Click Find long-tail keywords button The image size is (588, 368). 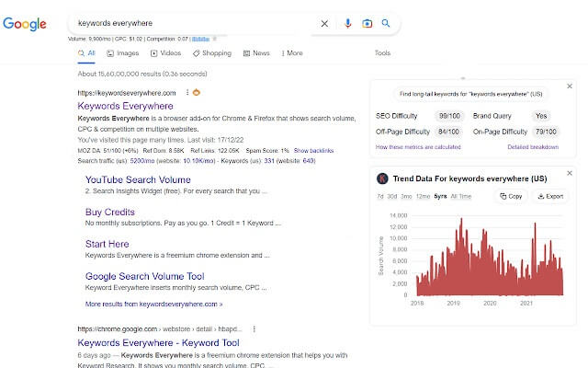pos(471,94)
